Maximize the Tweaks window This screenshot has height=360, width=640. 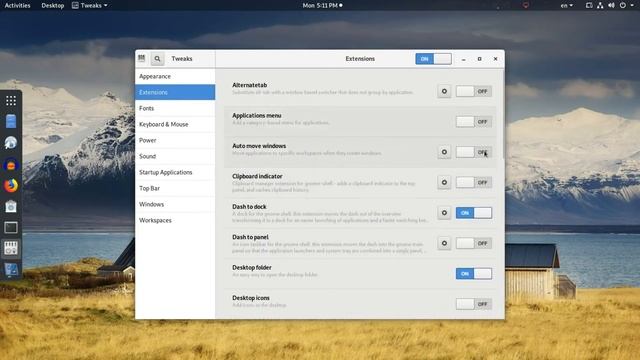(480, 59)
